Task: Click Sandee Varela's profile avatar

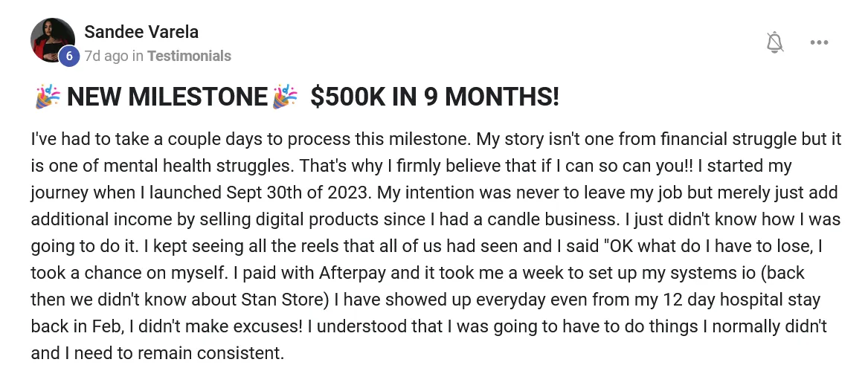Action: 53,40
